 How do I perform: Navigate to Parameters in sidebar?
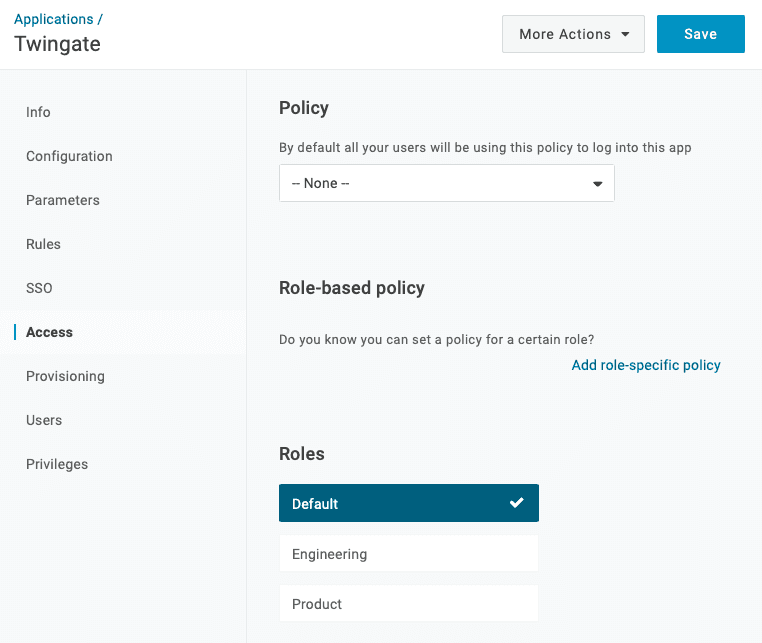click(x=63, y=200)
